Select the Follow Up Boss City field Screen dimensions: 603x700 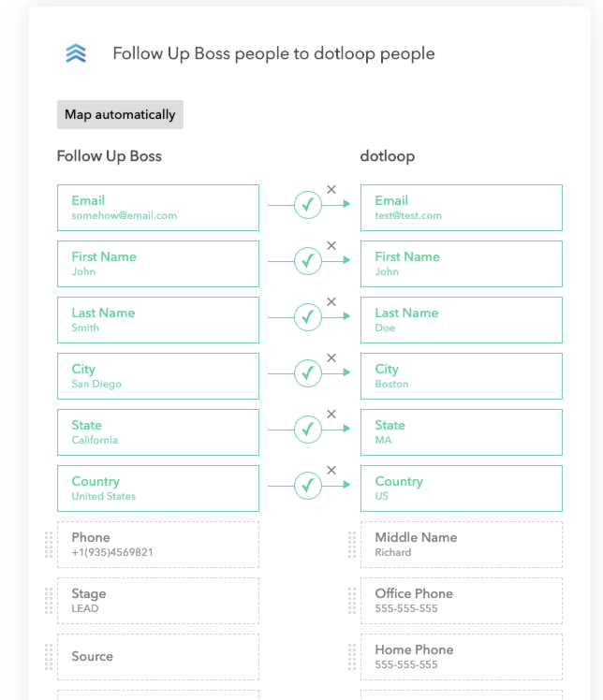click(x=157, y=376)
